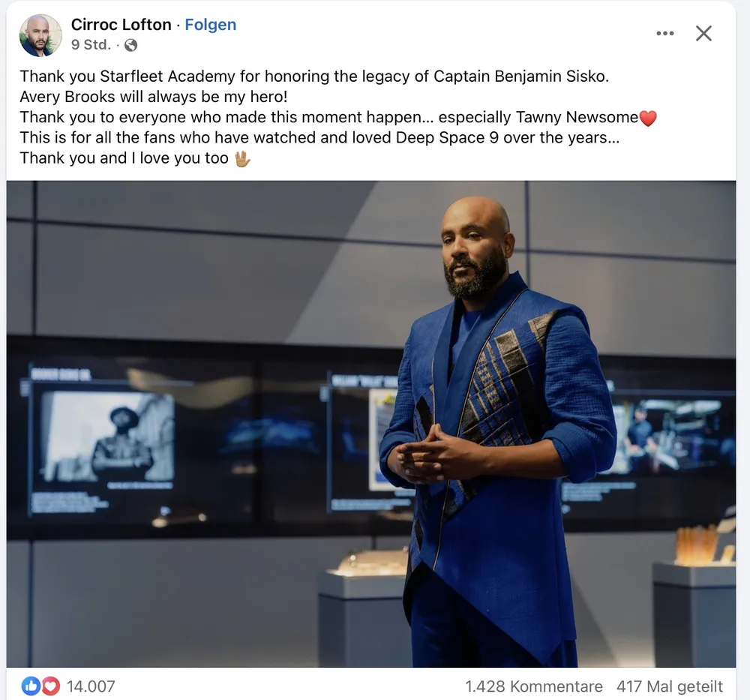Click the black-and-white portrait display in the photo
Screen dimensions: 750x700
click(107, 437)
